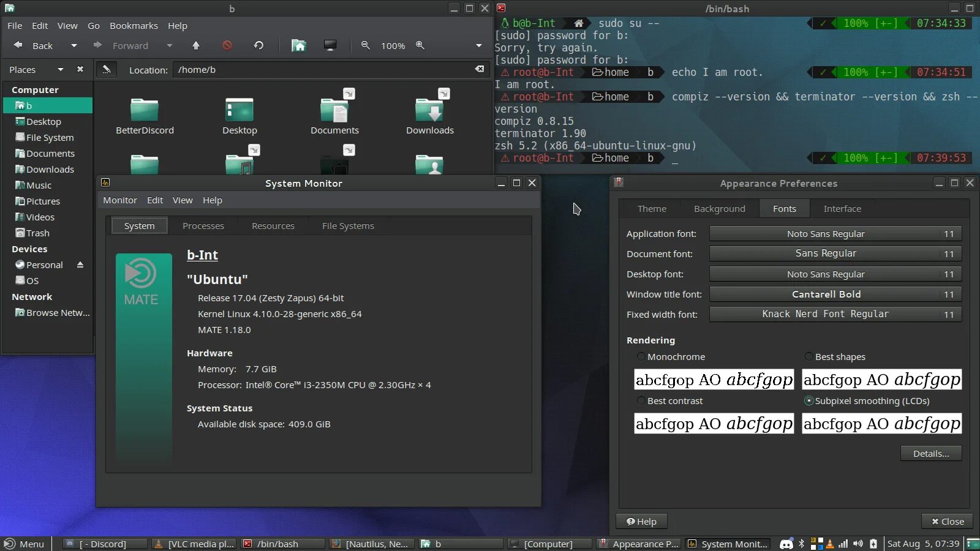
Task: Open Pictures in the Places sidebar
Action: click(48, 201)
